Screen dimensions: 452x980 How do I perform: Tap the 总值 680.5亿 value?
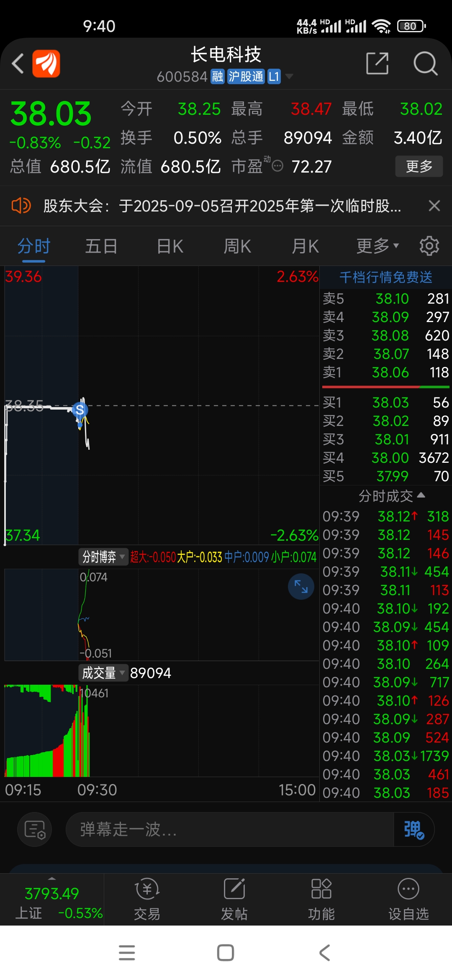pos(80,167)
